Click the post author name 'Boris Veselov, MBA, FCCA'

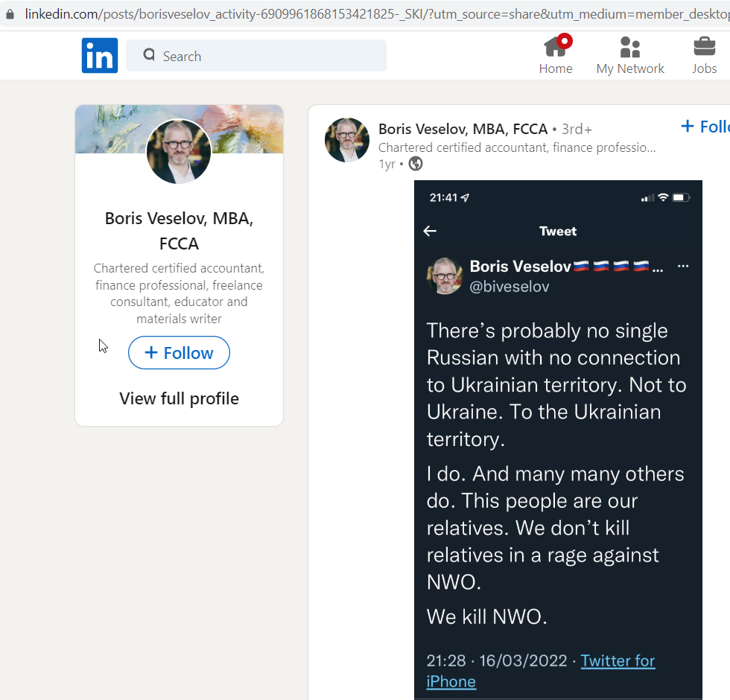click(463, 129)
